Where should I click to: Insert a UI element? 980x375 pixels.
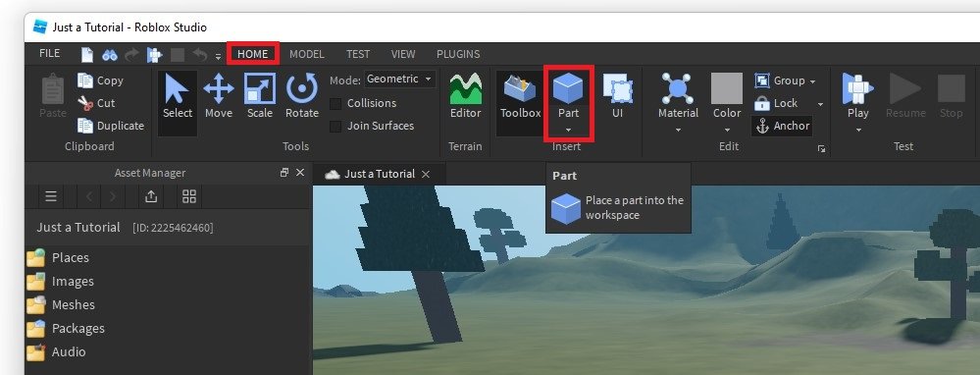617,95
